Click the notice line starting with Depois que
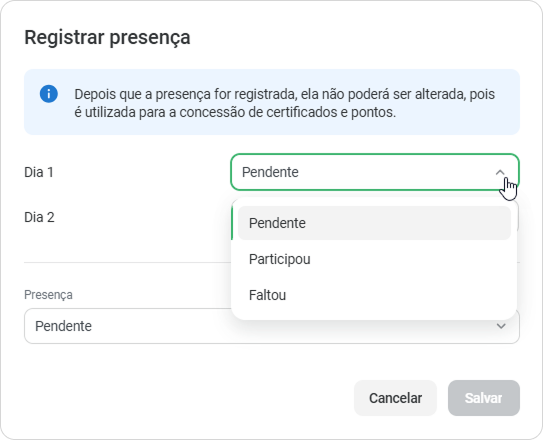This screenshot has height=440, width=543. pyautogui.click(x=284, y=94)
